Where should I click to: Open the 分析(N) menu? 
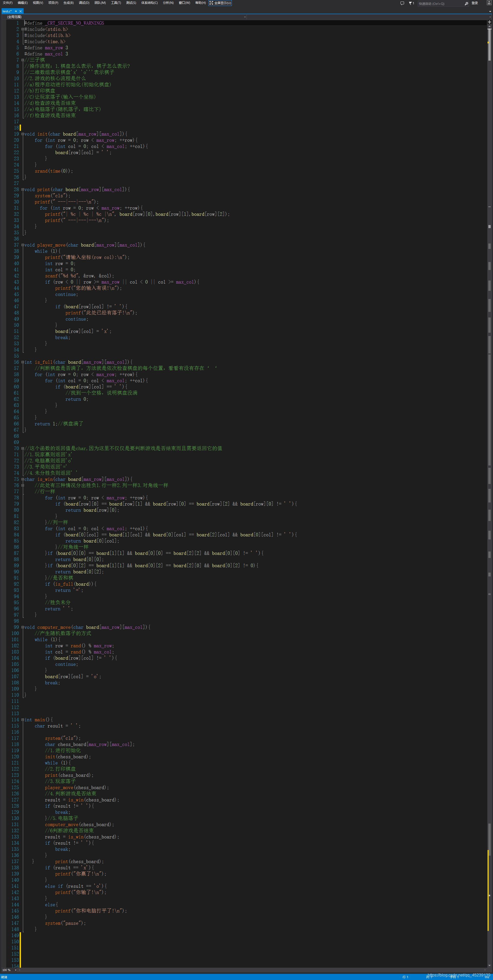click(168, 3)
